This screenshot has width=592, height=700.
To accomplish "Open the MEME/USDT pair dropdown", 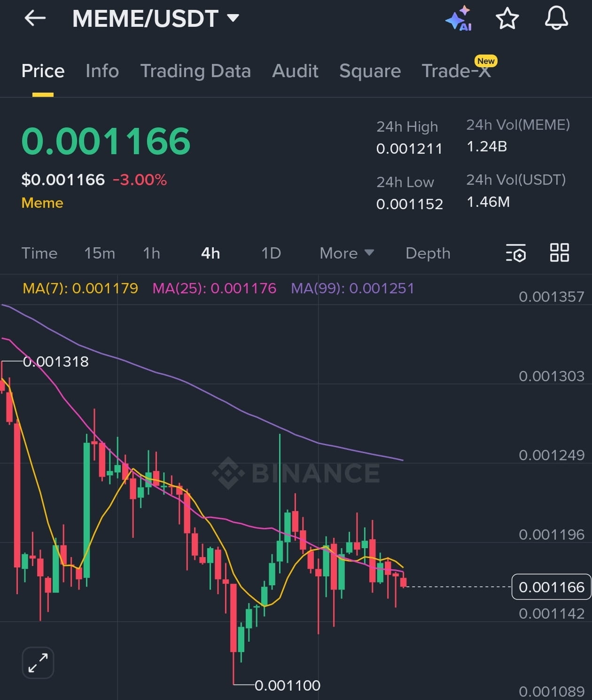I will [156, 19].
